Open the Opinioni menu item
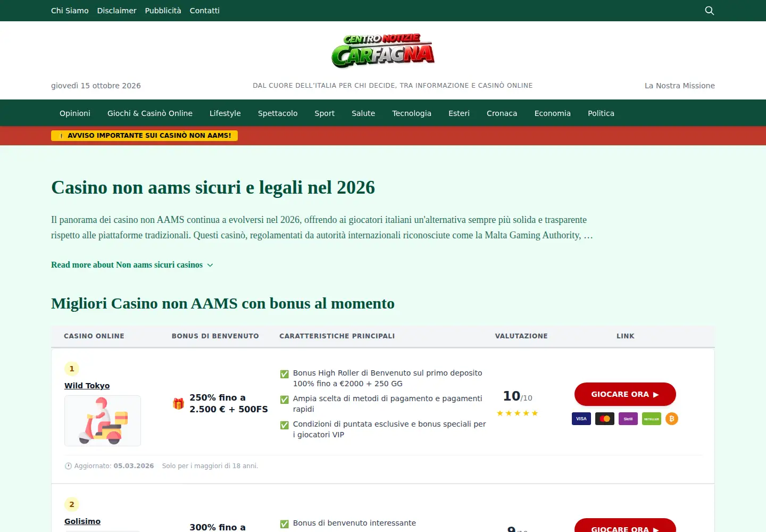The width and height of the screenshot is (766, 532). click(x=75, y=113)
